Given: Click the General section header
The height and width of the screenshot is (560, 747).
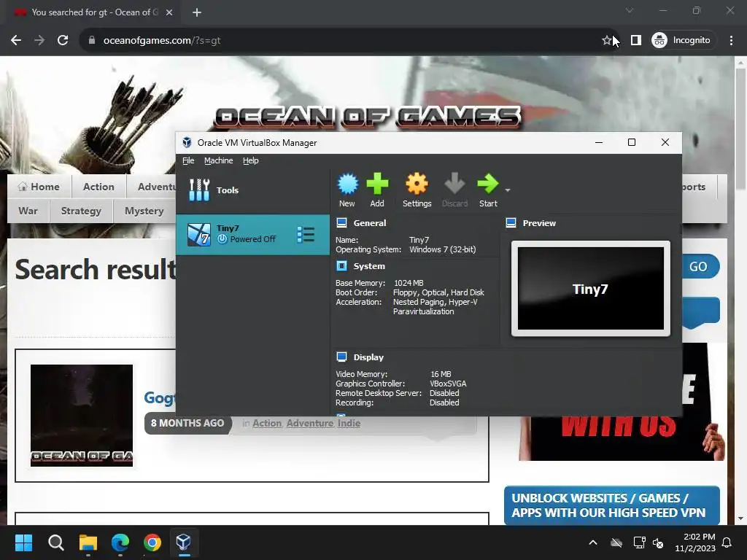Looking at the screenshot, I should tap(370, 223).
